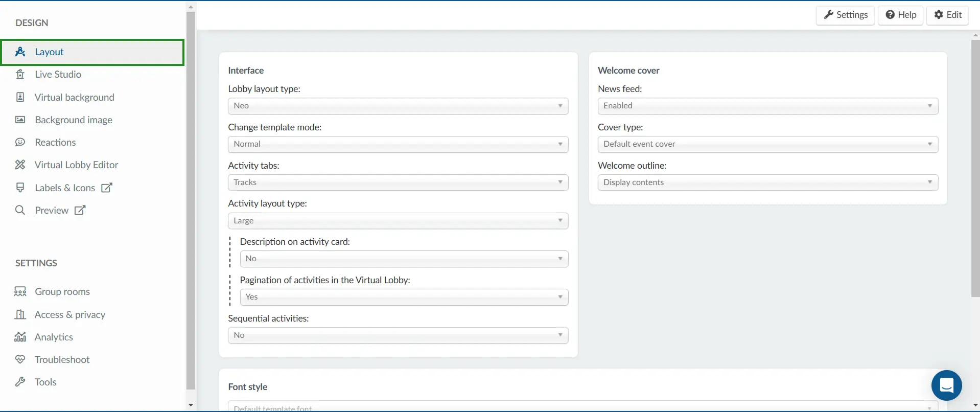
Task: Open Description on activity card dropdown
Action: [404, 259]
